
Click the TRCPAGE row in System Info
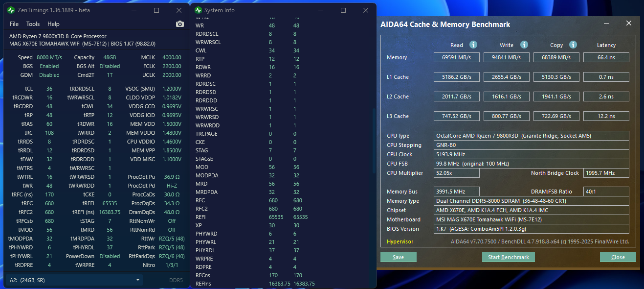click(x=281, y=134)
